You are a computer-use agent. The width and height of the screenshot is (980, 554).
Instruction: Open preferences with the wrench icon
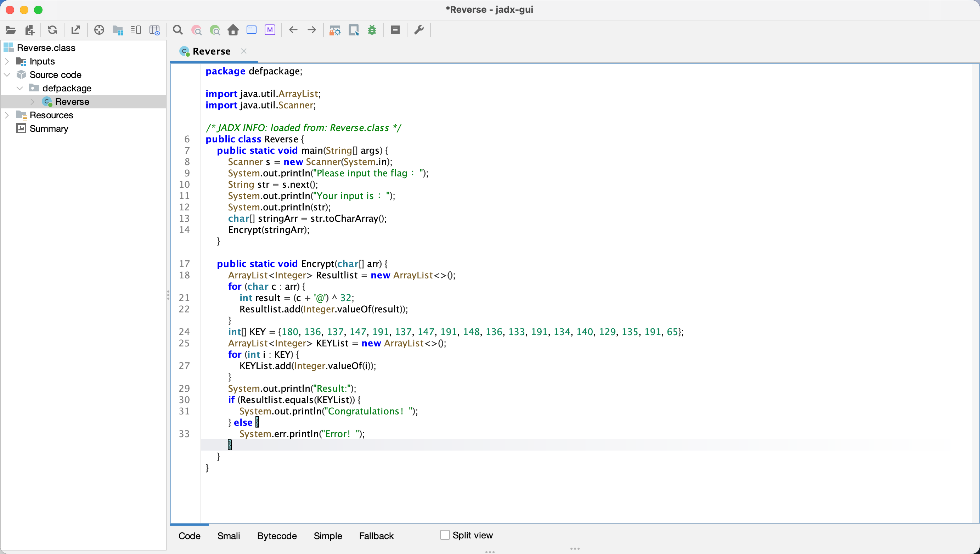tap(419, 30)
